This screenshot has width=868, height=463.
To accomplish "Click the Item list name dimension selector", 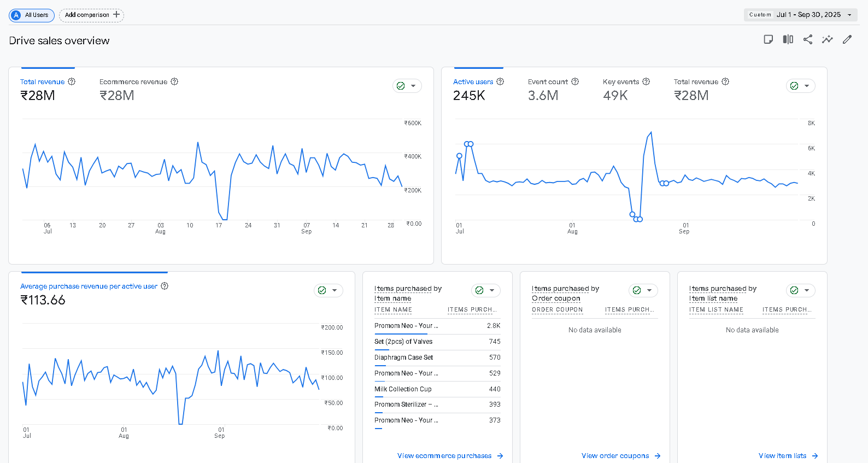I will pyautogui.click(x=713, y=298).
